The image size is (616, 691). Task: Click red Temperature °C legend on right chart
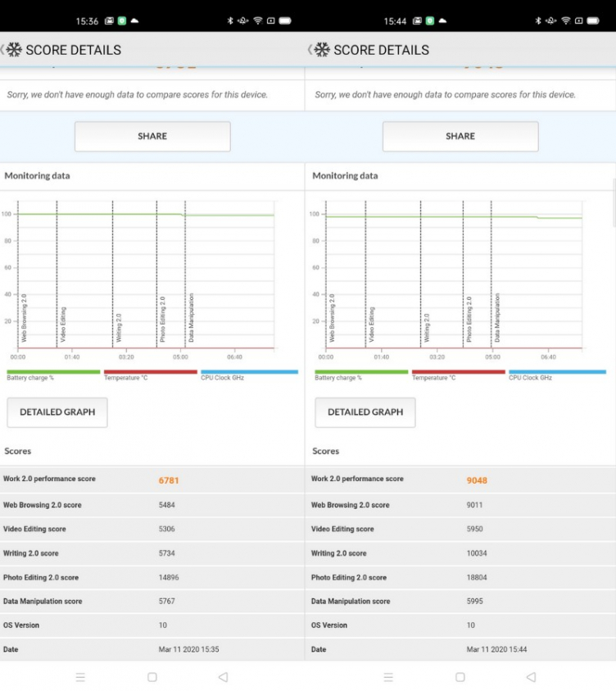[458, 372]
